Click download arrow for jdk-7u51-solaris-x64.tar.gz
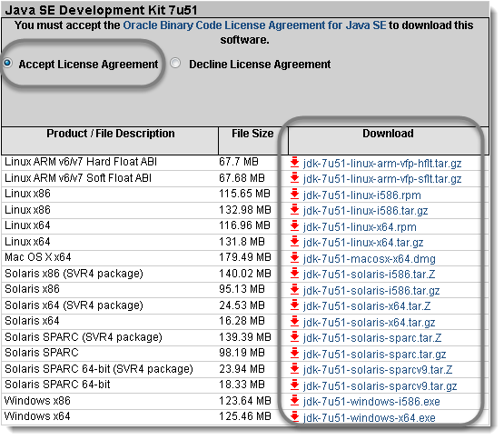504x440 pixels. coord(294,322)
